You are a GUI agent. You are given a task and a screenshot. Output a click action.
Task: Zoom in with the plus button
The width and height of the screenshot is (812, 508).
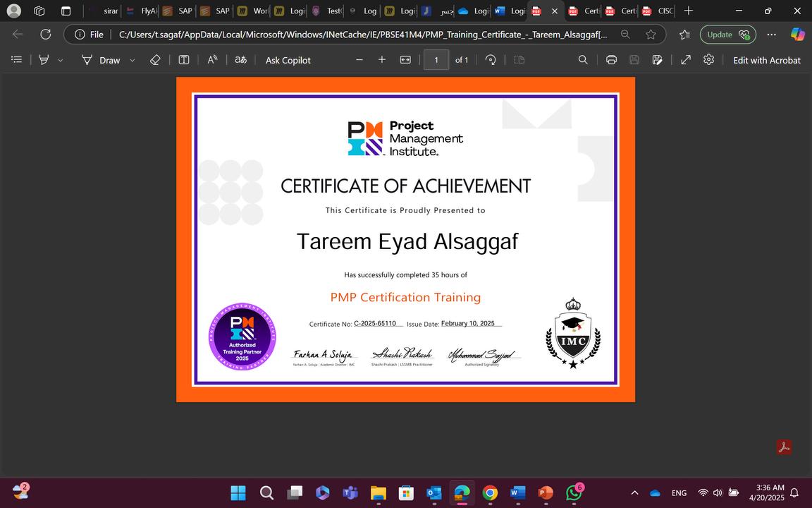coord(382,59)
